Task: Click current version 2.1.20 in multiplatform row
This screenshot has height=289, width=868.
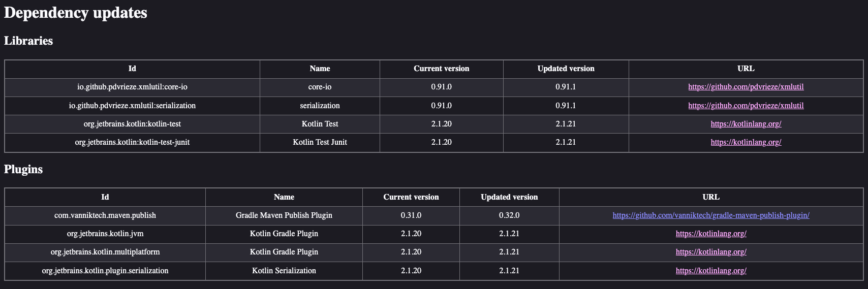Action: point(411,252)
